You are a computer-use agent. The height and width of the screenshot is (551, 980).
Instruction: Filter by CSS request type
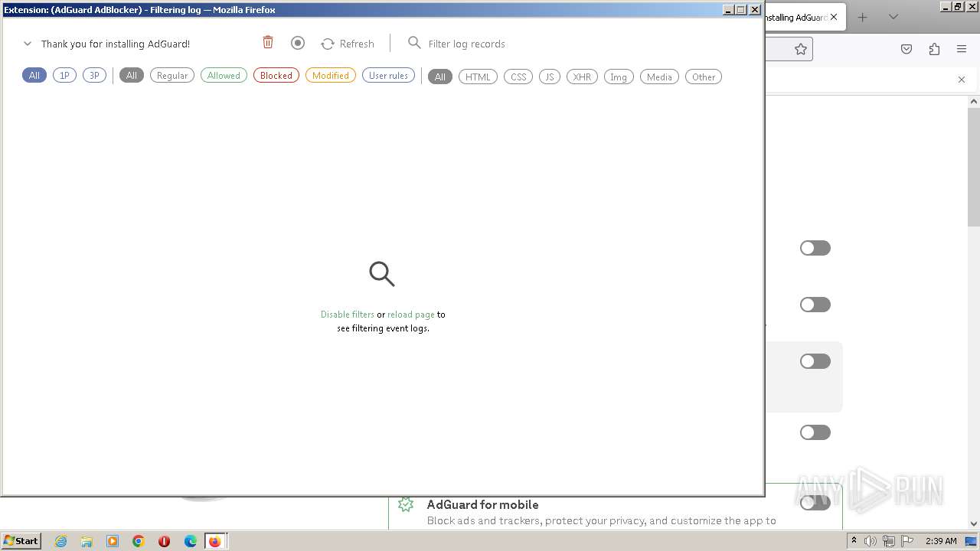pos(518,77)
